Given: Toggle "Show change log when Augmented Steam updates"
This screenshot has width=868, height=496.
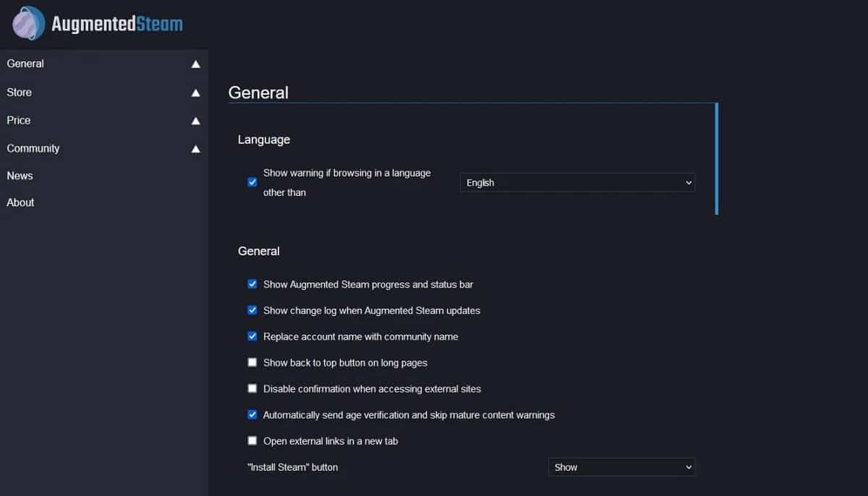Looking at the screenshot, I should 252,310.
